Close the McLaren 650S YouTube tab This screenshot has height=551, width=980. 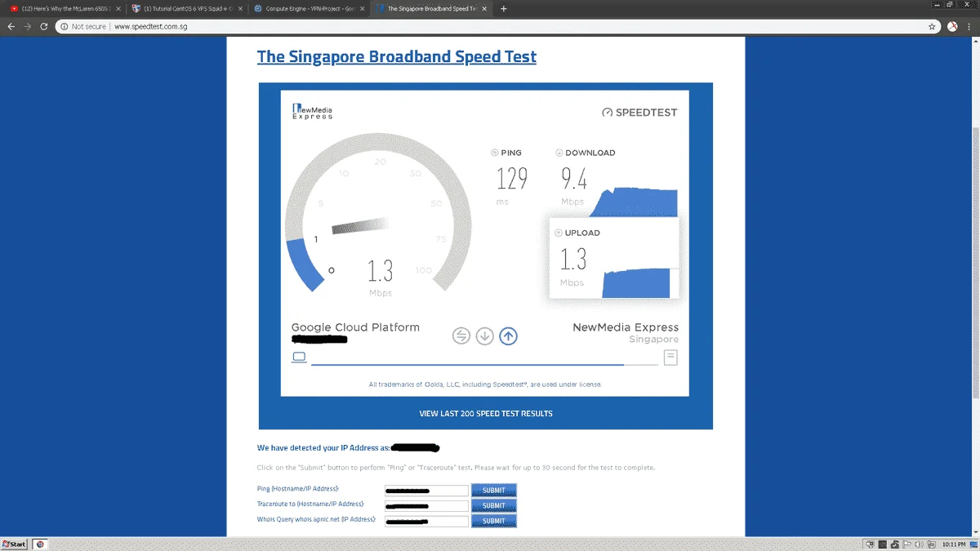[118, 9]
